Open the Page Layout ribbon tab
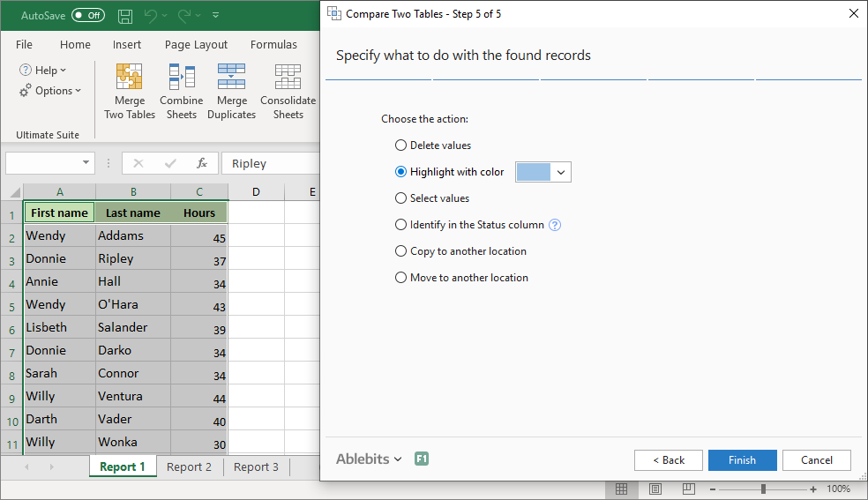Image resolution: width=868 pixels, height=500 pixels. (x=196, y=44)
